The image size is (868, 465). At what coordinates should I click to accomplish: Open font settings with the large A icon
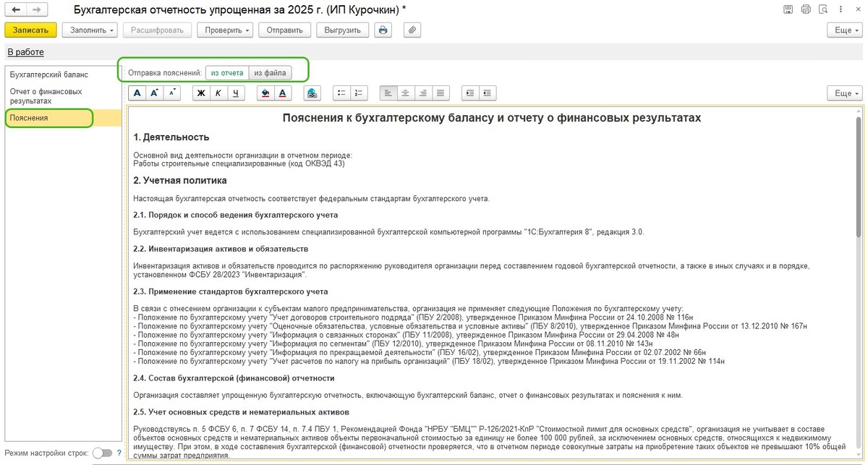(x=137, y=93)
